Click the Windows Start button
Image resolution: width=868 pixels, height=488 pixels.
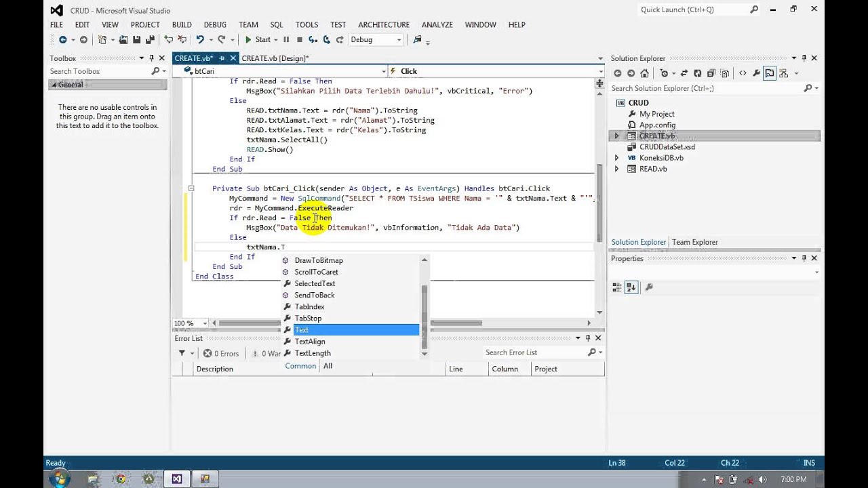59,479
